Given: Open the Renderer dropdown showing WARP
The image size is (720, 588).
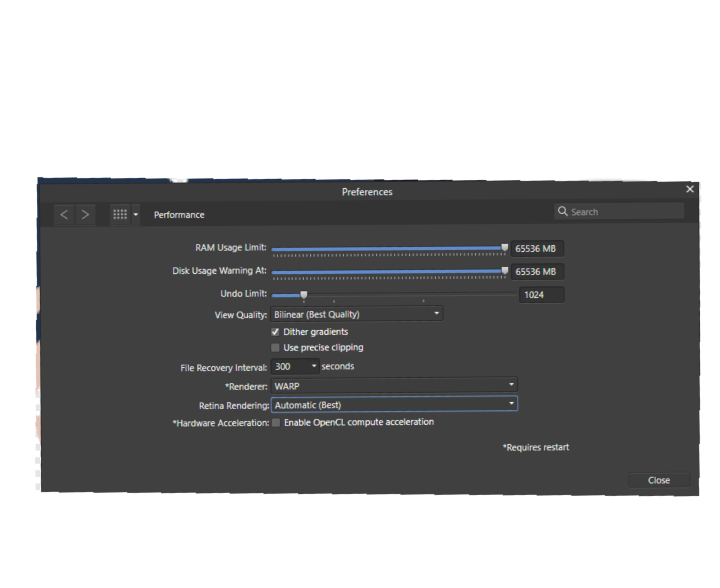Looking at the screenshot, I should click(394, 385).
